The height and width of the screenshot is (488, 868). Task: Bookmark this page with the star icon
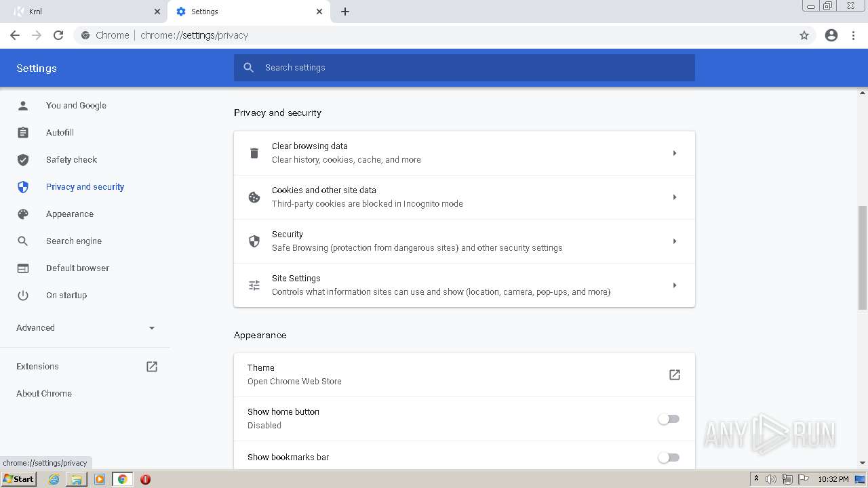pos(804,35)
